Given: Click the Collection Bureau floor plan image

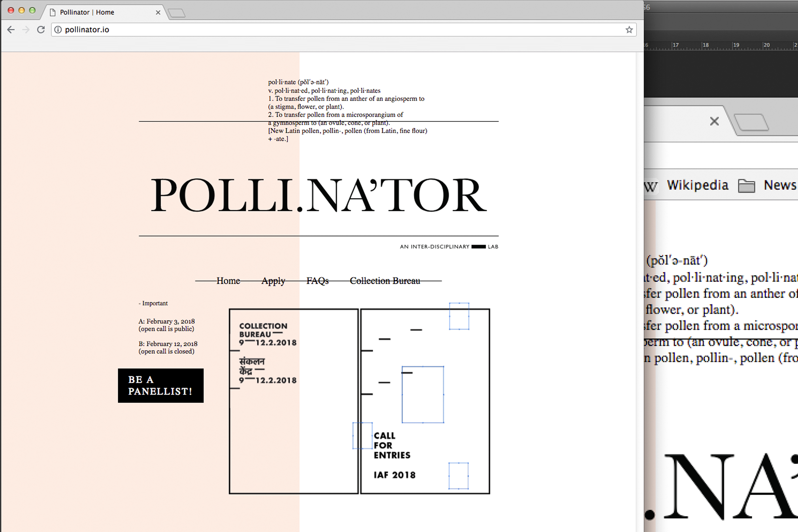Looking at the screenshot, I should pyautogui.click(x=359, y=401).
